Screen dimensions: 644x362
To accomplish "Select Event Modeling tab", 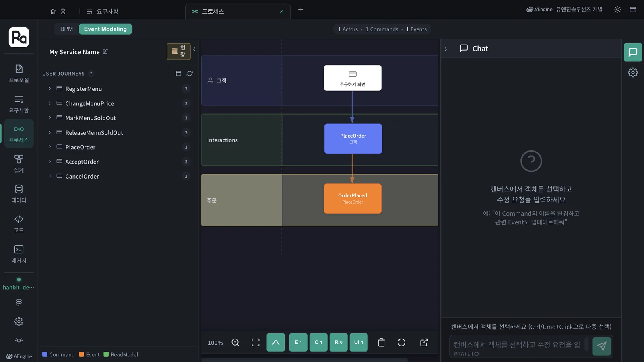I will 105,29.
